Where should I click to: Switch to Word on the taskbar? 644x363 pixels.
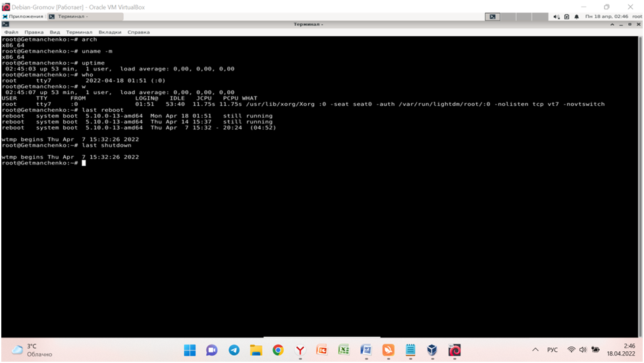pos(366,350)
